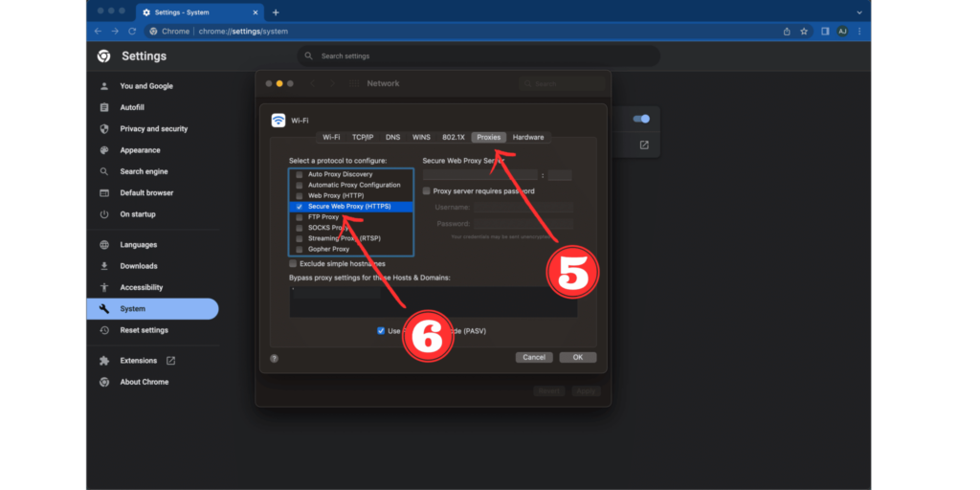This screenshot has width=980, height=490.
Task: Select Search engine in sidebar
Action: [x=144, y=171]
